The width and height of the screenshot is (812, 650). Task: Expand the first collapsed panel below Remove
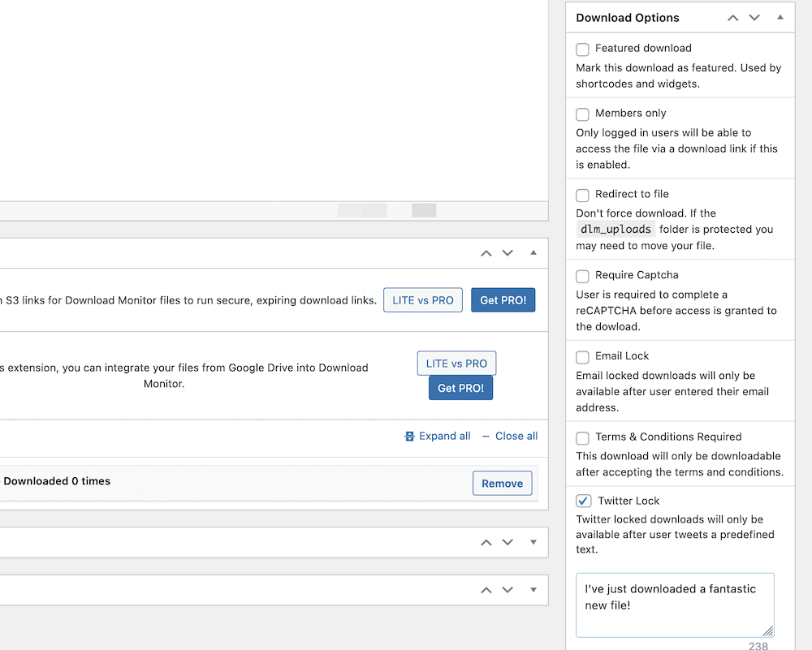coord(533,542)
